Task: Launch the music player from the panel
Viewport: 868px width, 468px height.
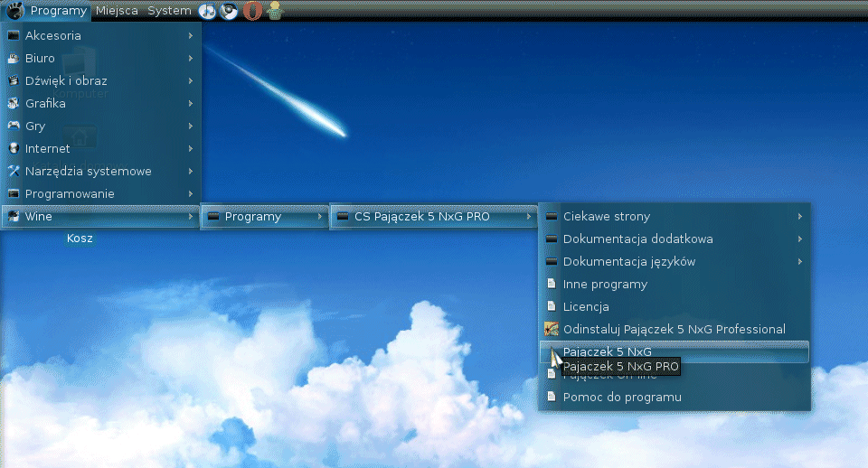Action: 207,11
